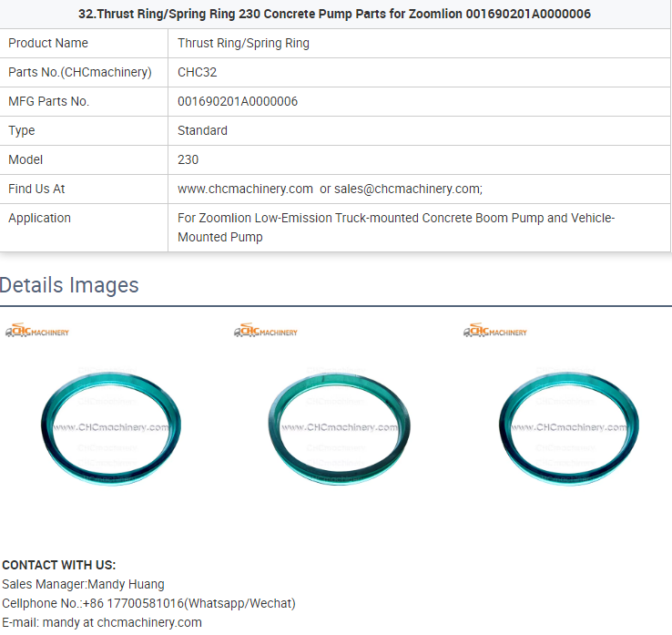Viewport: 672px width, 635px height.
Task: Open the www.chcmachinery.com website text
Action: [x=245, y=189]
